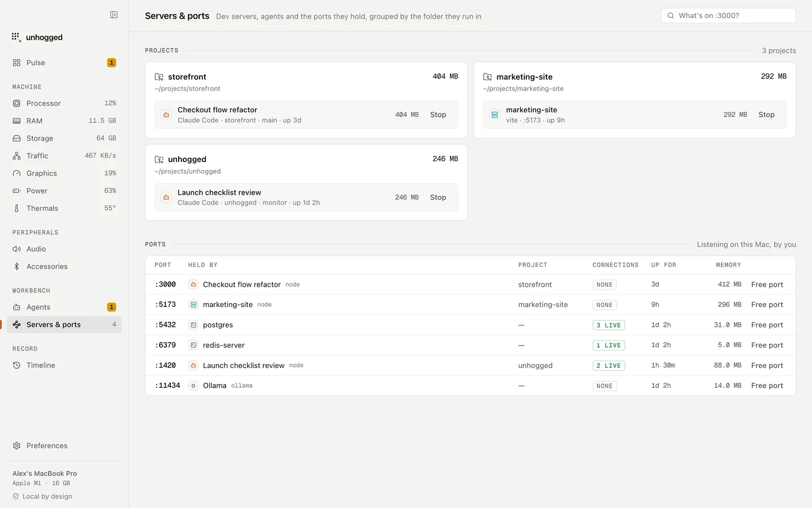The width and height of the screenshot is (812, 508).
Task: Open the RAM section
Action: pos(64,121)
